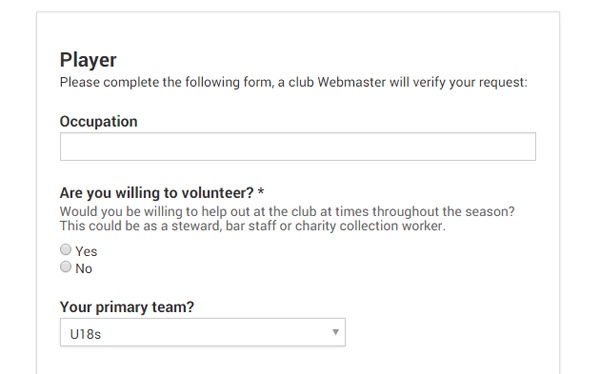Select the Yes radio button
This screenshot has height=374, width=600.
[66, 250]
